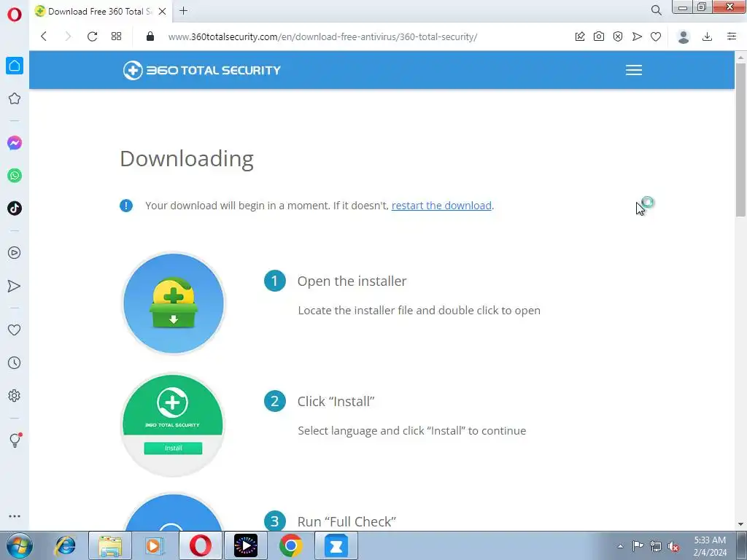
Task: Click the muted volume tray icon
Action: [x=673, y=546]
